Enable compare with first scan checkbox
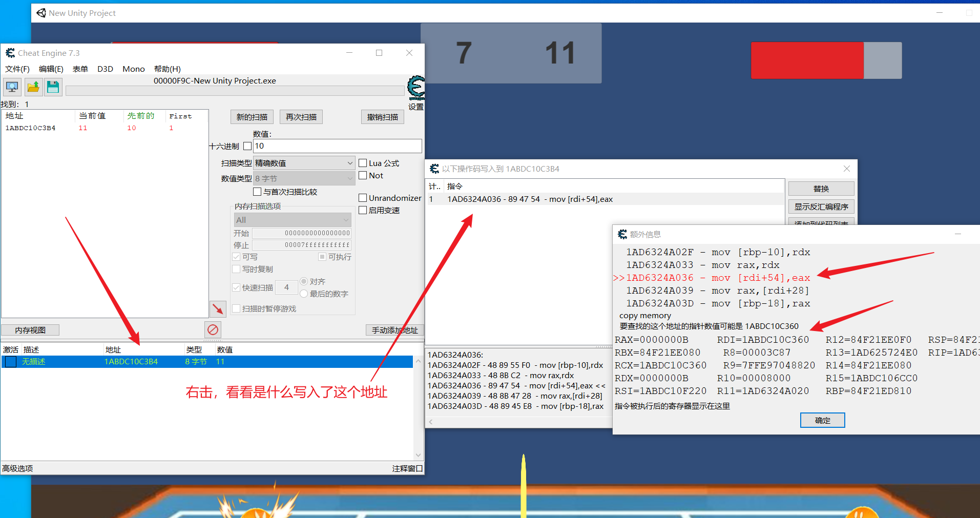 [x=257, y=192]
